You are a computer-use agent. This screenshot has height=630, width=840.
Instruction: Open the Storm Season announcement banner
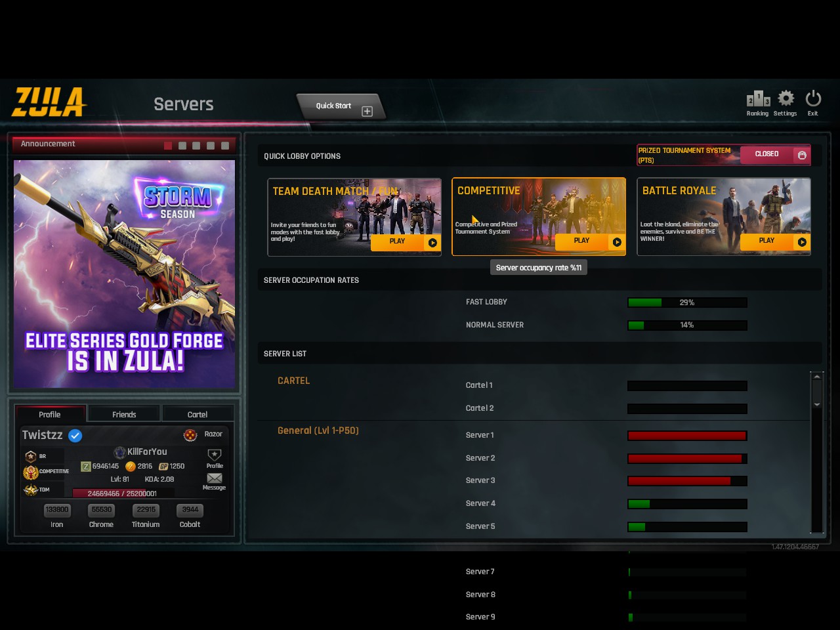(125, 274)
